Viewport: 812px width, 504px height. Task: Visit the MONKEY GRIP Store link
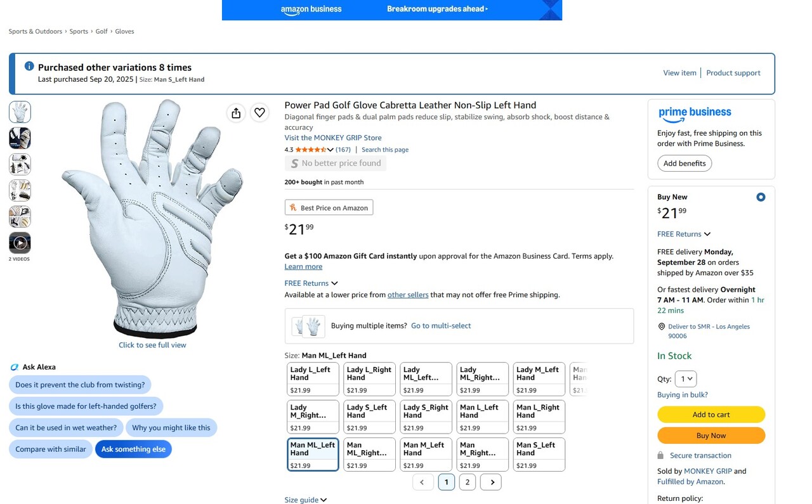[x=333, y=138]
